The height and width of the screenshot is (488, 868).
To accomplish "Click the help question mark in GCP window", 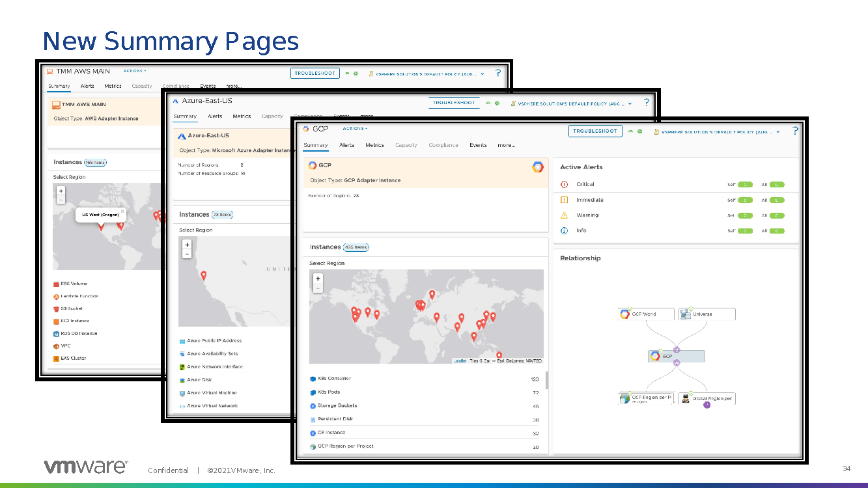I will [795, 131].
